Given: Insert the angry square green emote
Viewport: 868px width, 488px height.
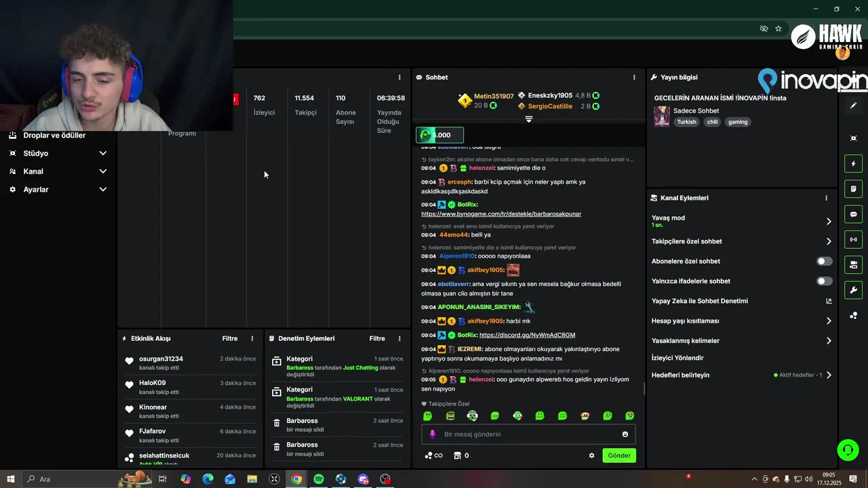Looking at the screenshot, I should click(450, 415).
